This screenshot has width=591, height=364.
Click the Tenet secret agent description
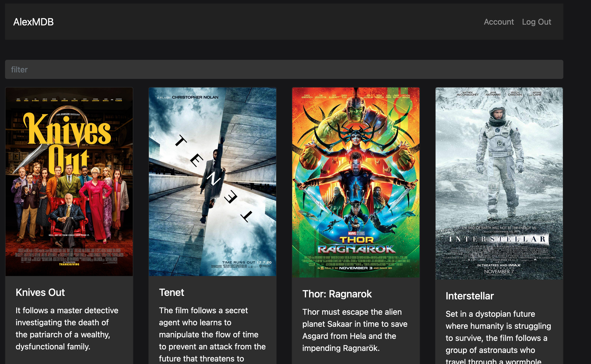[x=213, y=335]
